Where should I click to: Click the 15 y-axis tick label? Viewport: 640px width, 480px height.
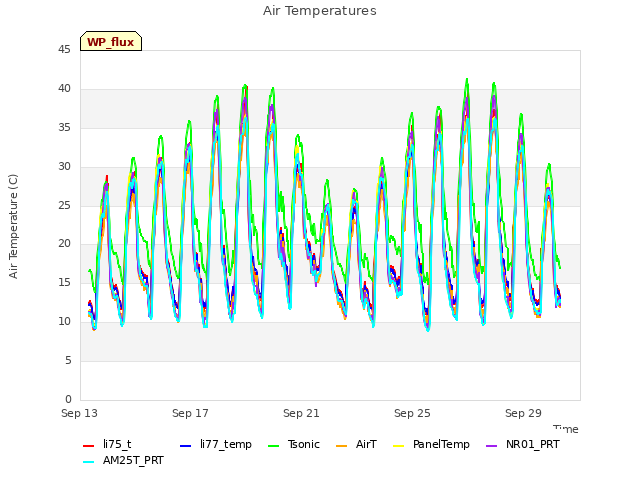[x=64, y=282]
